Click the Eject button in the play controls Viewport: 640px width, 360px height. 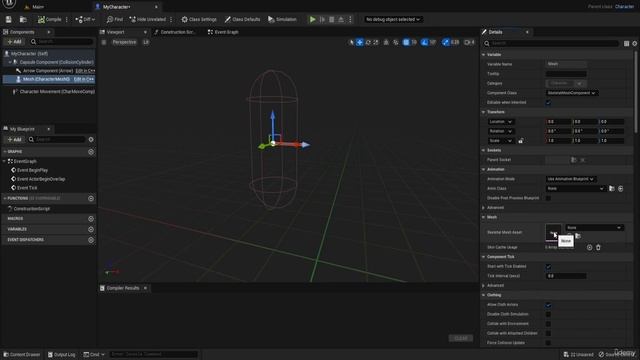[341, 19]
